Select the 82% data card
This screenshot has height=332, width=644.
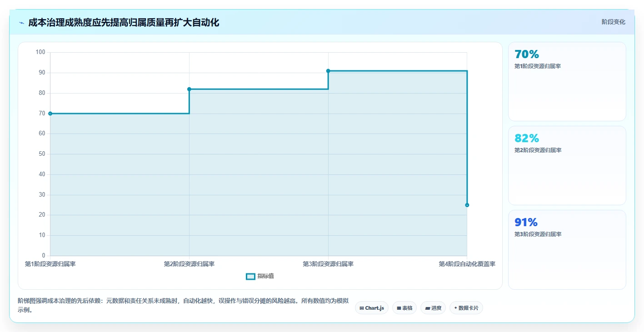[x=567, y=166]
